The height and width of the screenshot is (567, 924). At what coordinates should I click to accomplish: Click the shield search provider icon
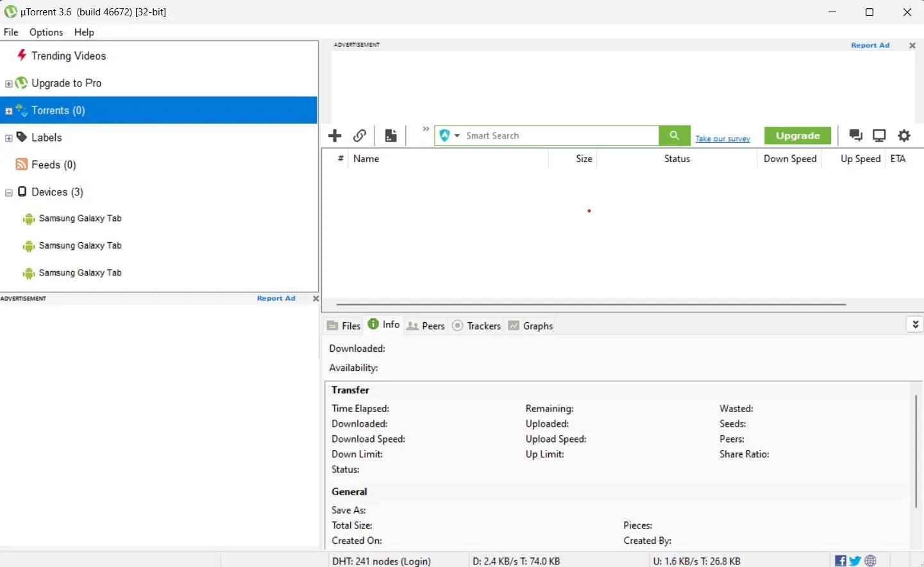click(444, 136)
